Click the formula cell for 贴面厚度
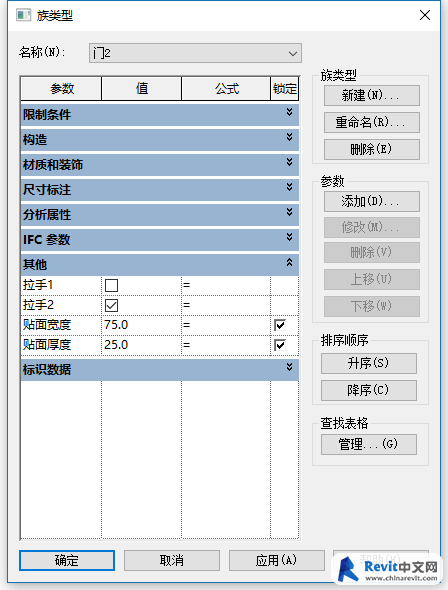448x590 pixels. click(226, 345)
